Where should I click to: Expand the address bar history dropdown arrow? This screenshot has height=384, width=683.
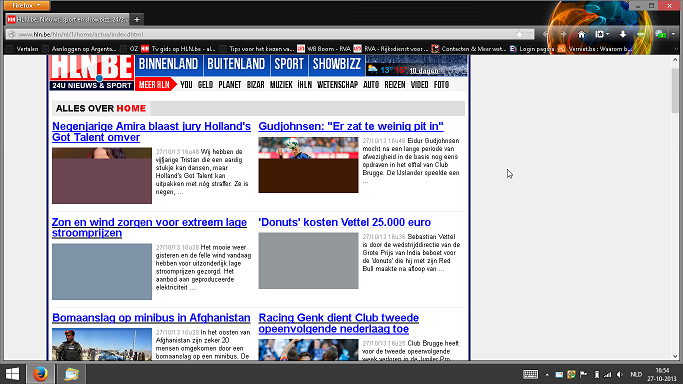coord(529,34)
